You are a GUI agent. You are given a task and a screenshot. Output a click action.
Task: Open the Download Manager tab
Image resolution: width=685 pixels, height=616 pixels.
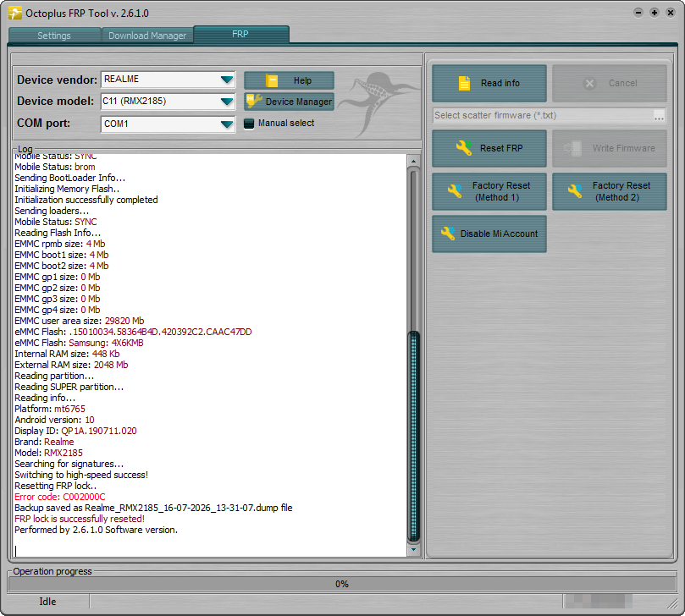point(147,36)
